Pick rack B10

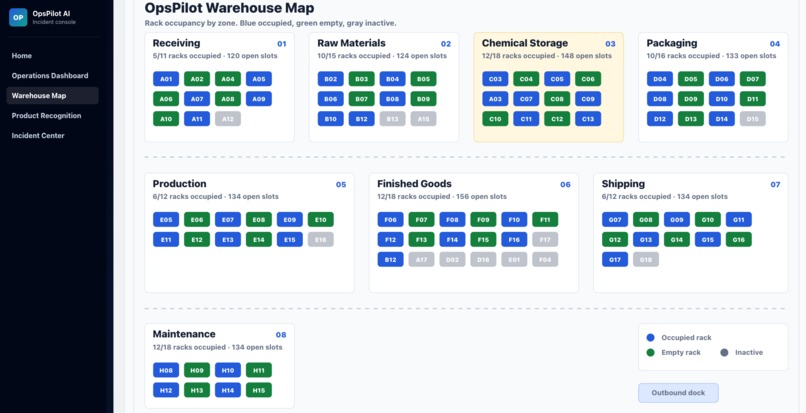click(331, 119)
